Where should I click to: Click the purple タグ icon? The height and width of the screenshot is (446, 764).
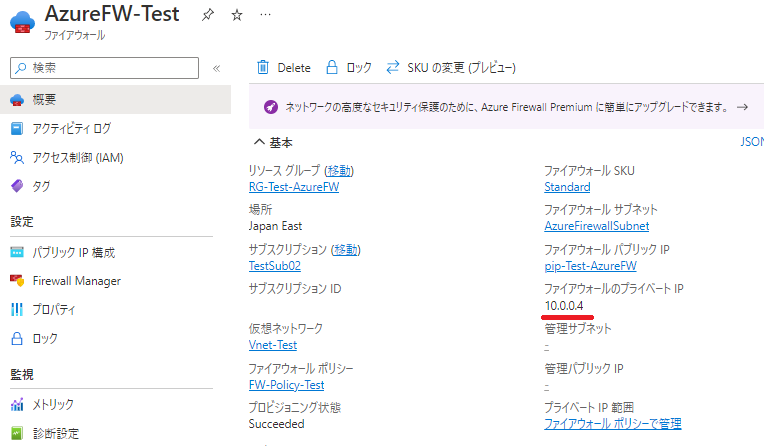pos(17,186)
